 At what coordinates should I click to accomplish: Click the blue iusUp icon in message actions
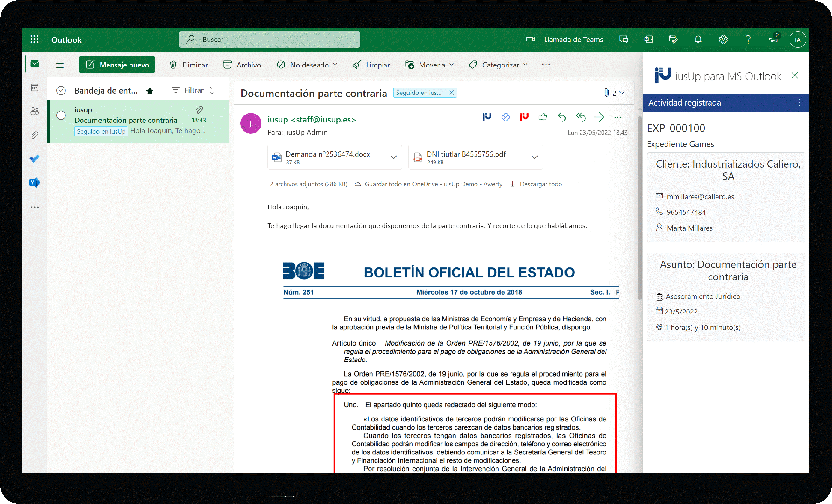487,117
